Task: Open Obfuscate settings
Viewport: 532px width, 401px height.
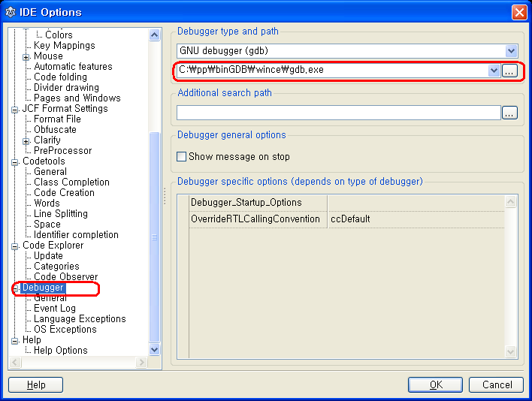Action: click(x=55, y=129)
